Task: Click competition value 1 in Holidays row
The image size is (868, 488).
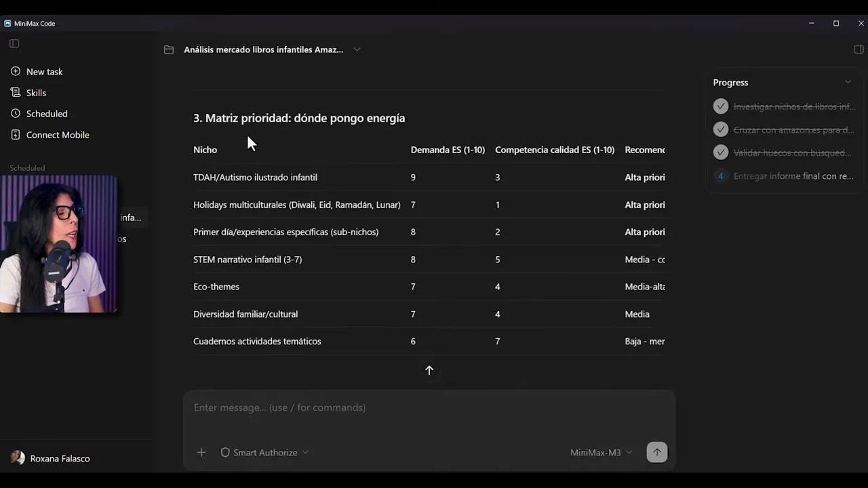Action: [x=498, y=205]
